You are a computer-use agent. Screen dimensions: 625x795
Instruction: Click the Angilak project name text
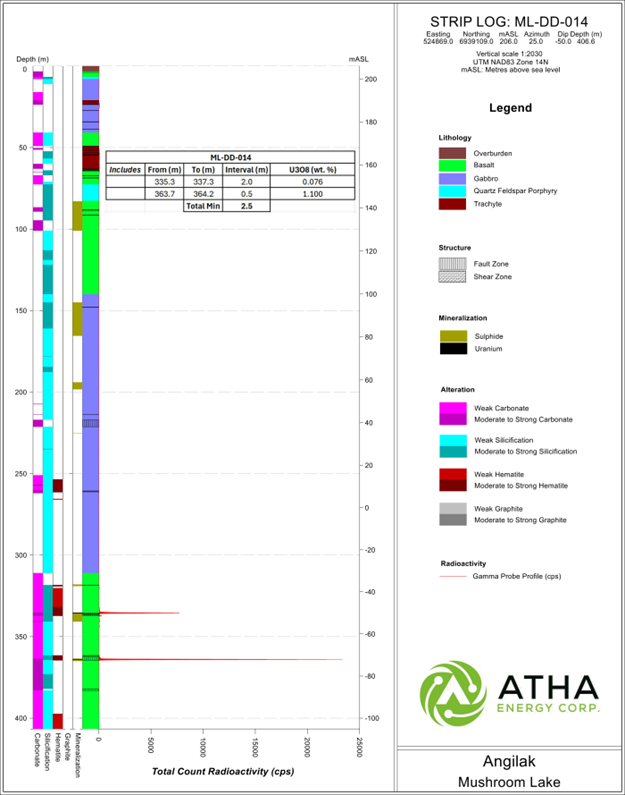(x=510, y=761)
